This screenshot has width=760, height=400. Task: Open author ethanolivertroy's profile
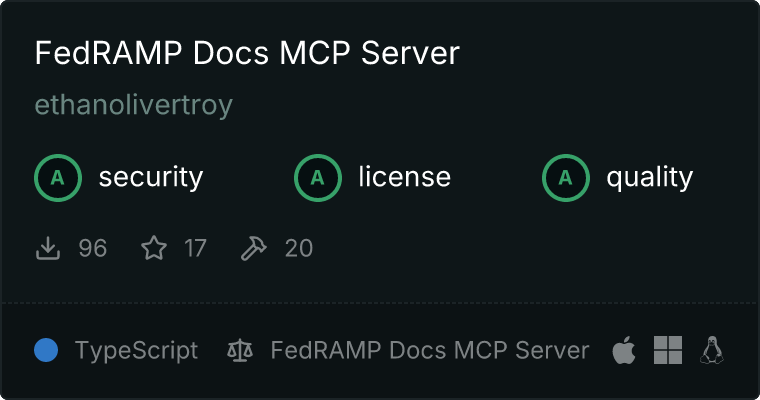[134, 105]
